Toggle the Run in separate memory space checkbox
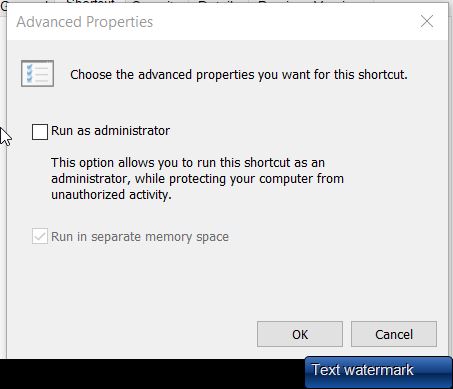Image resolution: width=453 pixels, height=389 pixels. coord(40,236)
